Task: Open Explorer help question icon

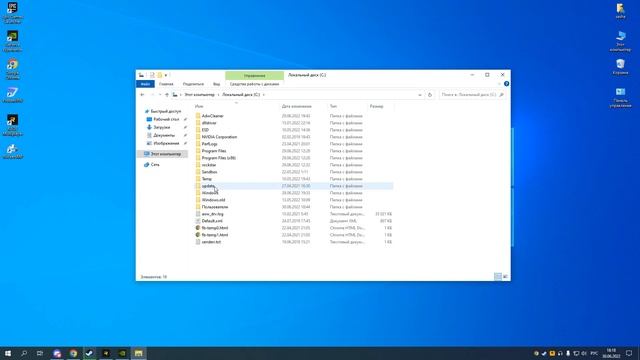Action: coord(506,84)
